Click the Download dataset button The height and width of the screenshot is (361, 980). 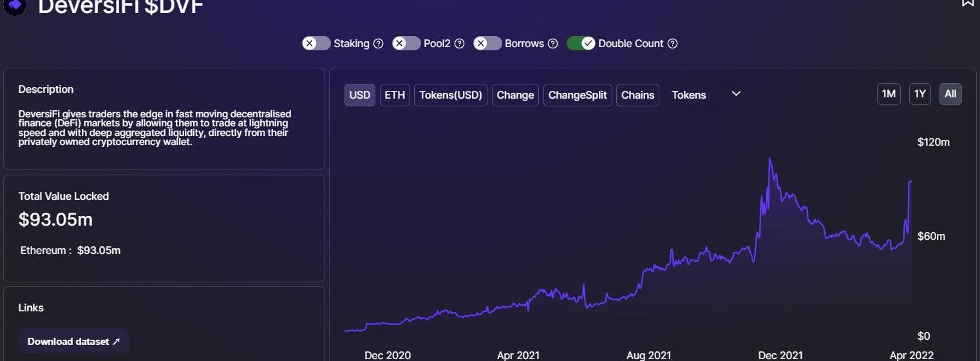[74, 342]
